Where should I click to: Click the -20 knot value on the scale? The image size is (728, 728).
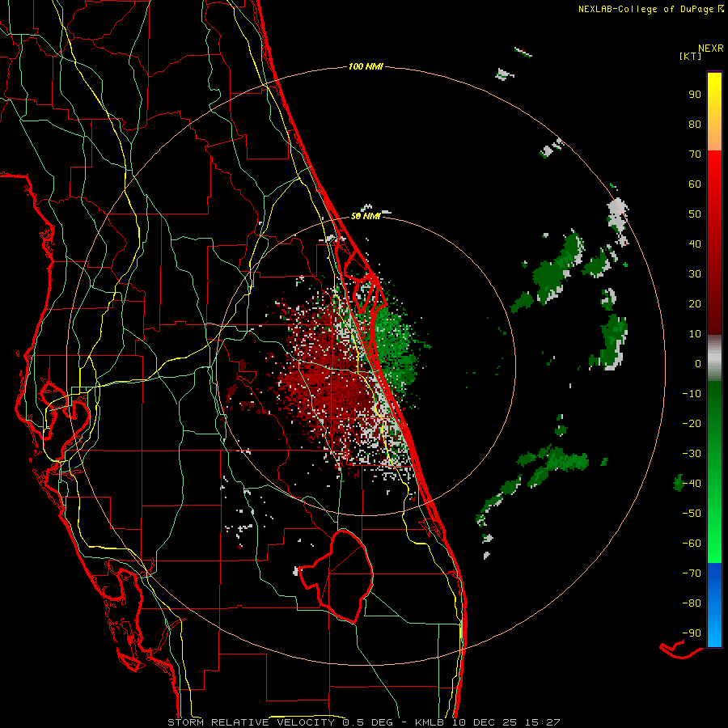click(x=692, y=424)
